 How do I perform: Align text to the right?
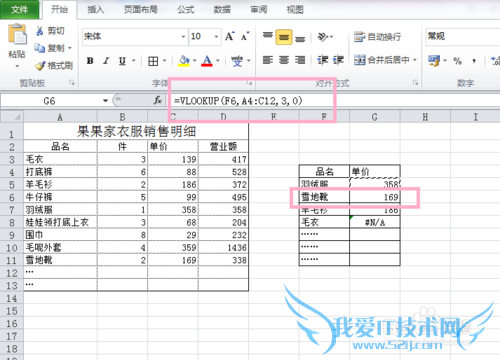[x=300, y=60]
